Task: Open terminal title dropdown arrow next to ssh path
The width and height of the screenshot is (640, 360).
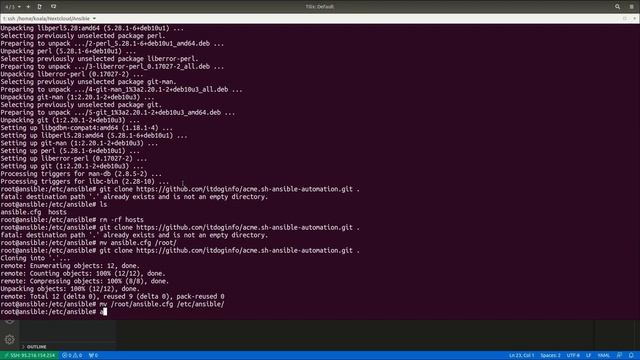Action: tap(94, 18)
